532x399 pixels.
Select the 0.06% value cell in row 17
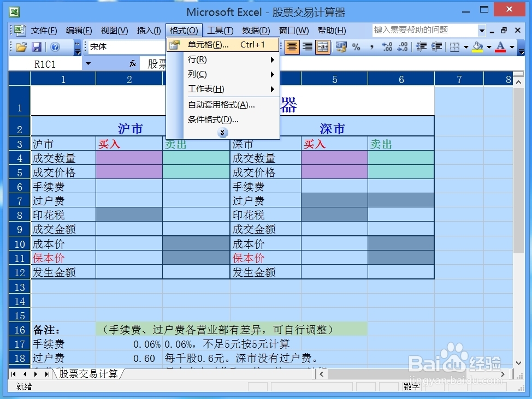(x=129, y=344)
